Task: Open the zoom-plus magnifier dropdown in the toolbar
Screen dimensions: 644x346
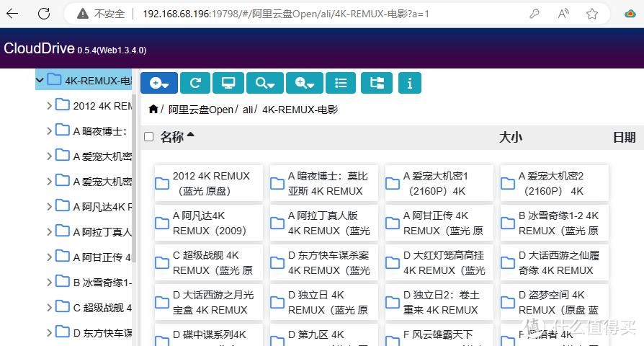Action: pyautogui.click(x=304, y=84)
